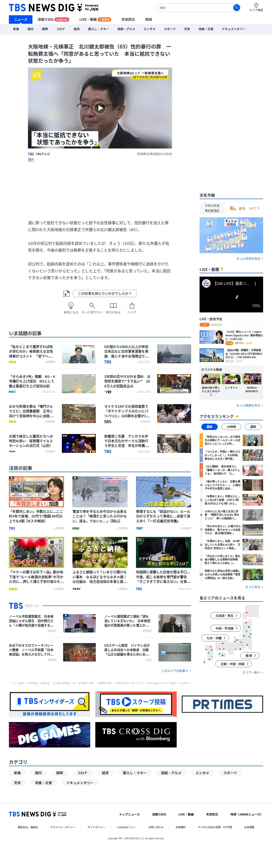Open the 北海道・東北 area news
The image size is (272, 868).
click(226, 615)
